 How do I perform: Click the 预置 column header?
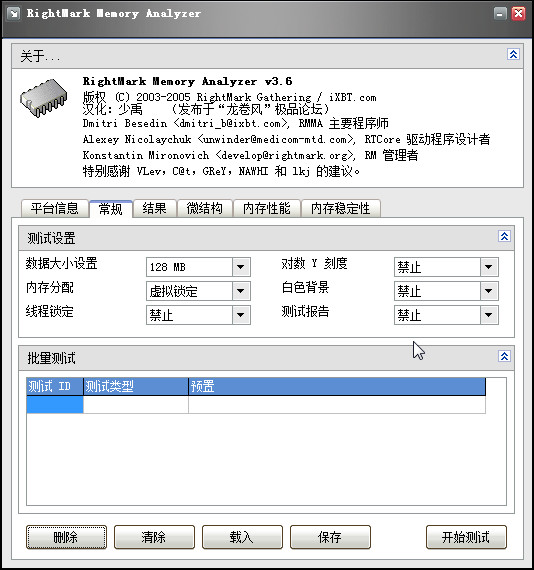(x=337, y=386)
